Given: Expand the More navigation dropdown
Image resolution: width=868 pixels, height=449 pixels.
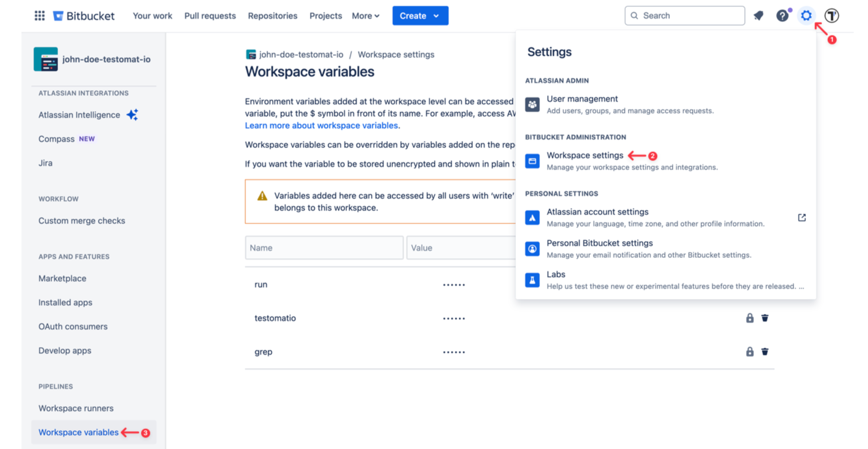Looking at the screenshot, I should (365, 16).
